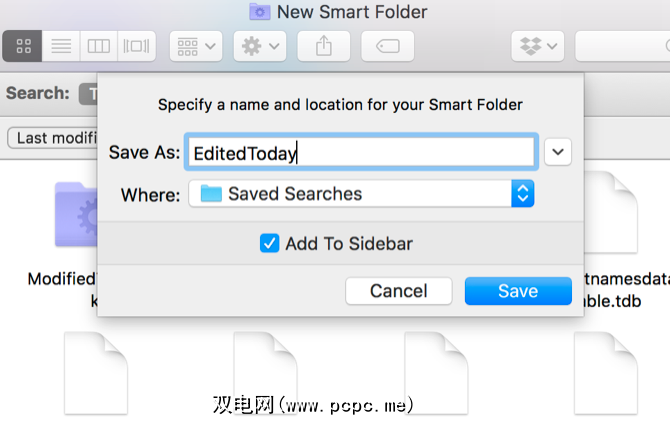670x428 pixels.
Task: Open the Where location popup menu
Action: point(362,194)
